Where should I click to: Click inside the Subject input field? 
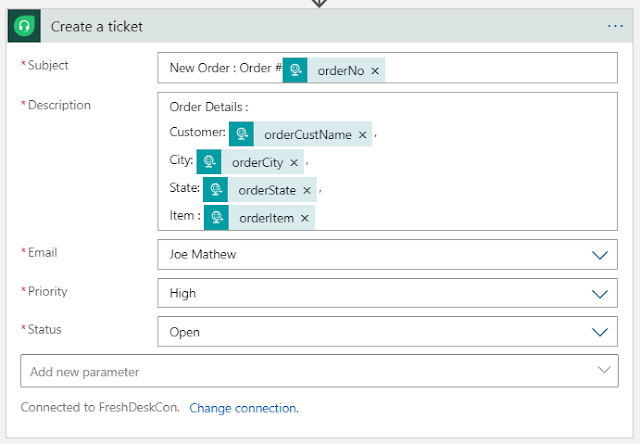click(500, 70)
